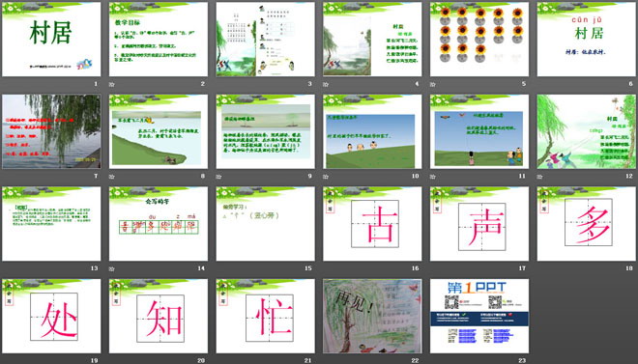Select slide 16 showing the character 古
638x364 pixels.
[372, 224]
